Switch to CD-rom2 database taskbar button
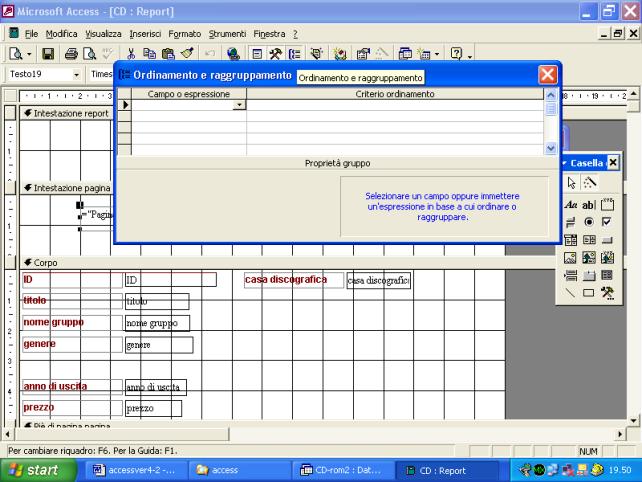This screenshot has width=642, height=482. coord(343,470)
